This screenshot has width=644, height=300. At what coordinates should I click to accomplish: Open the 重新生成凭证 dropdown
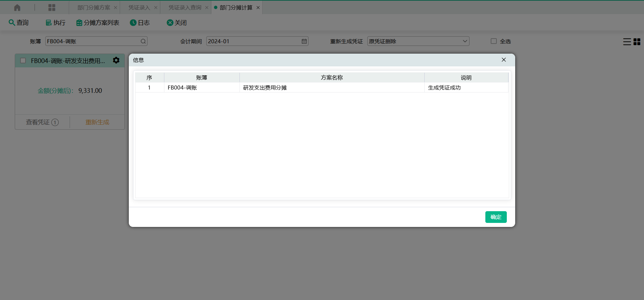tap(418, 41)
